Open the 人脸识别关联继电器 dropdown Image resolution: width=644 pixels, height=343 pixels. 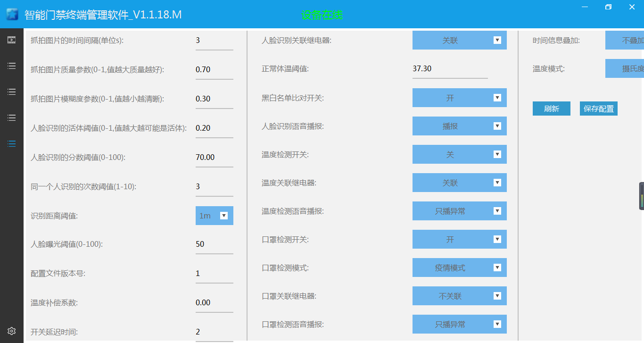tap(459, 41)
